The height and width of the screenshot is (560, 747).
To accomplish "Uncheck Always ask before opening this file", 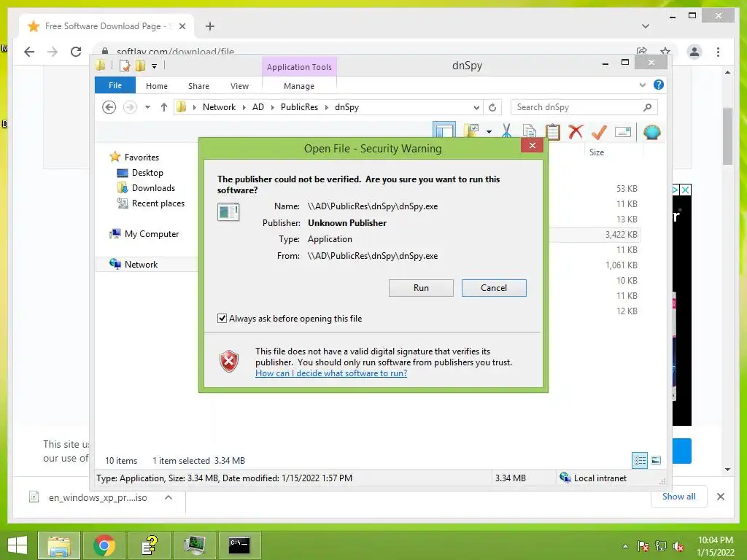I will click(x=222, y=318).
